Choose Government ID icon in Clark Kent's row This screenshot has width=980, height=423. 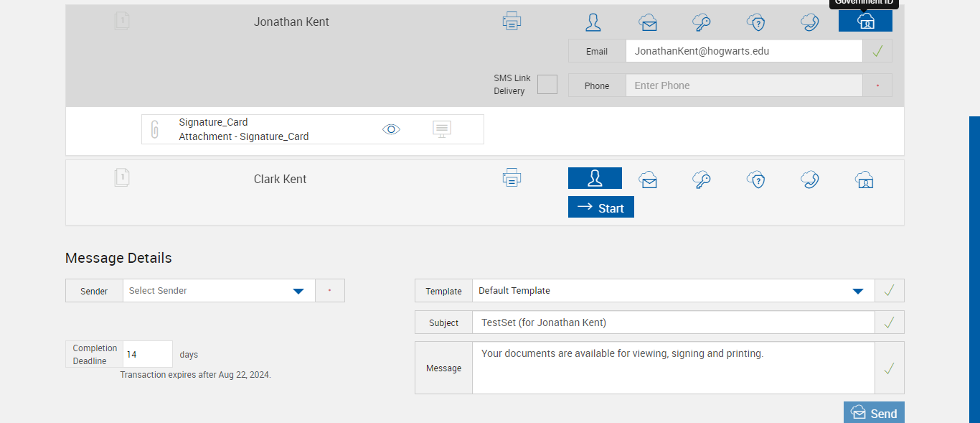tap(865, 180)
